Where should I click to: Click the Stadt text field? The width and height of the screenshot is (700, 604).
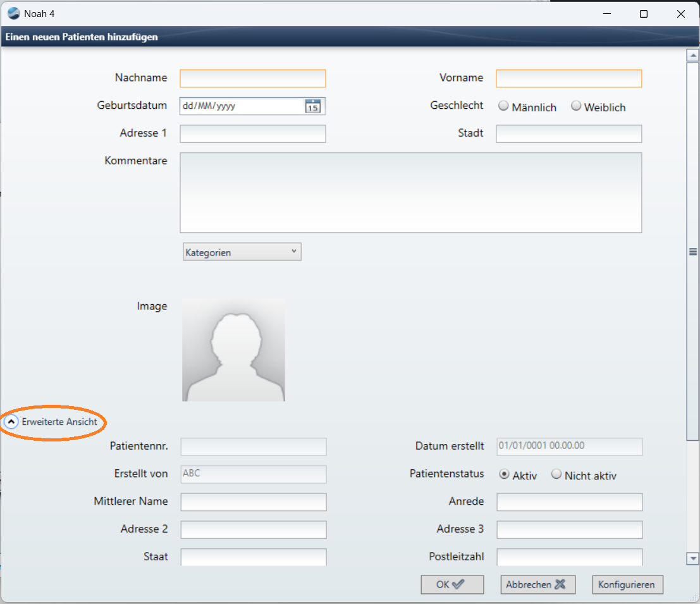pos(568,134)
